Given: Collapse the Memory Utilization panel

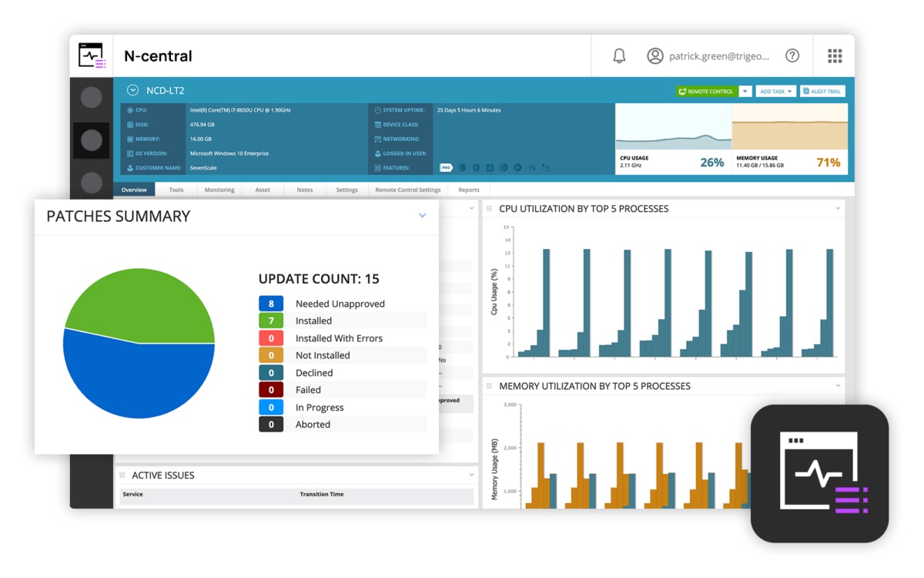Looking at the screenshot, I should (x=838, y=386).
